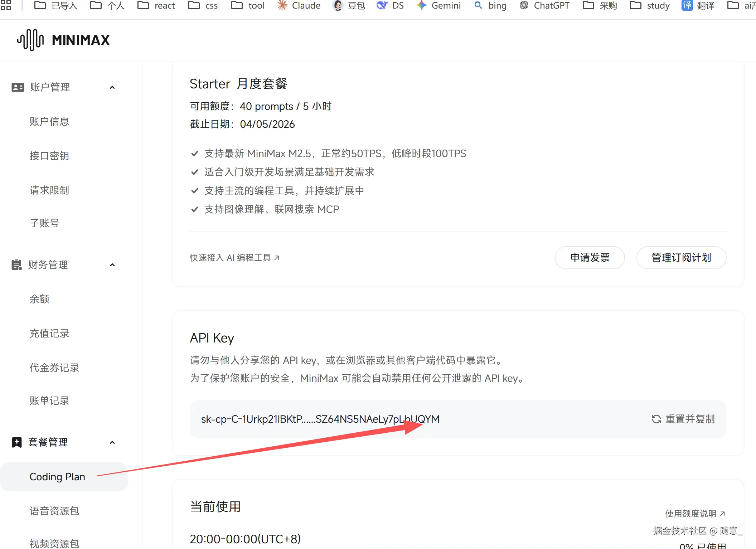Open 使用额度说明 link
The width and height of the screenshot is (756, 549).
tap(695, 514)
